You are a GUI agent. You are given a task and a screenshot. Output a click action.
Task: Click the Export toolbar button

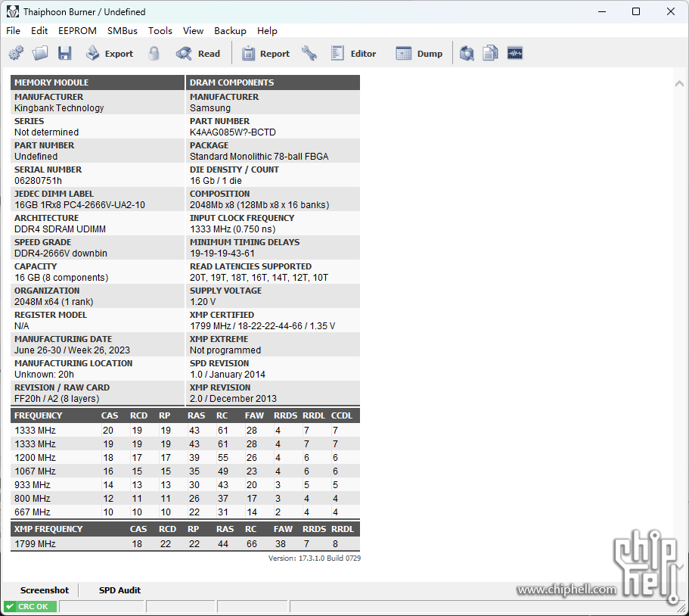point(110,54)
